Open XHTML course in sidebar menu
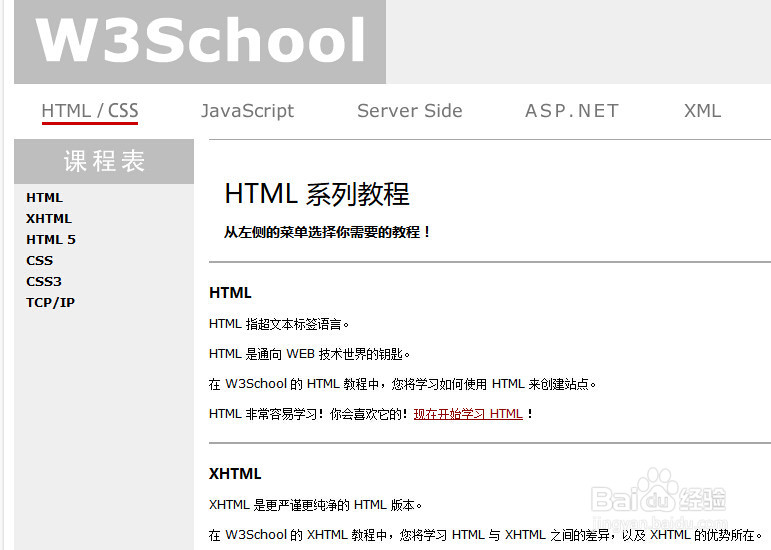 tap(49, 219)
